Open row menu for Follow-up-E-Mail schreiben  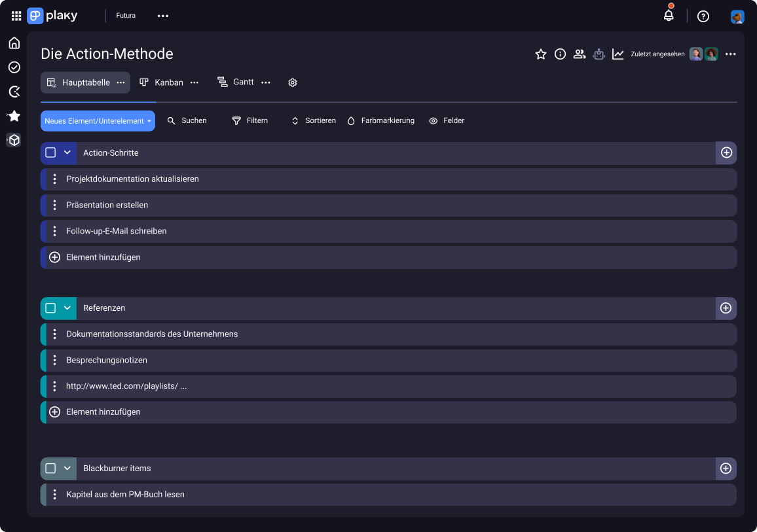(54, 231)
